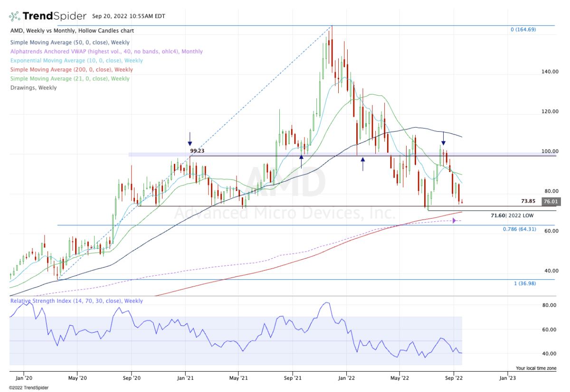Screen dimensions: 570x392
Task: Click the Exponential Moving Average 10 legend
Action: click(76, 60)
